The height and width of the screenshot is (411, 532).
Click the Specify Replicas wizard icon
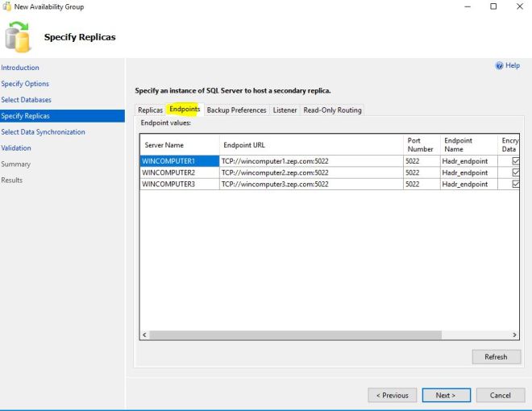(x=19, y=37)
